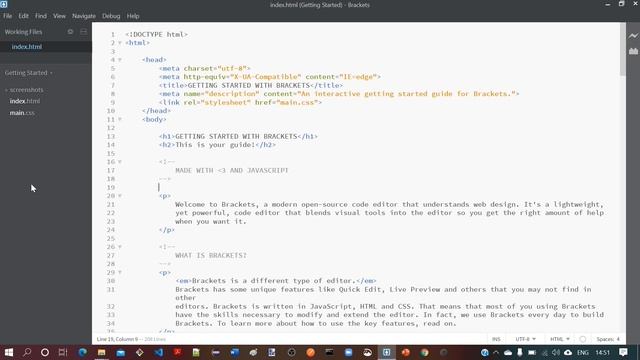Open the Navigate menu
The image size is (640, 360).
84,16
